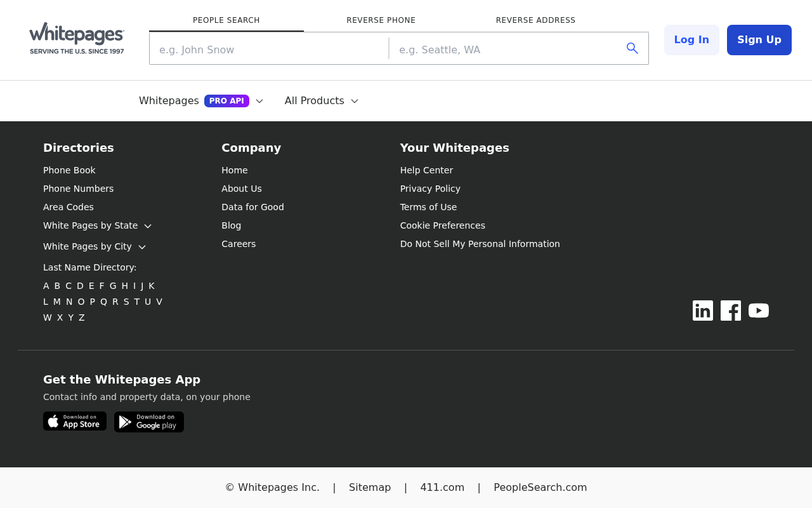The image size is (812, 508).
Task: Focus the name search field
Action: point(269,49)
